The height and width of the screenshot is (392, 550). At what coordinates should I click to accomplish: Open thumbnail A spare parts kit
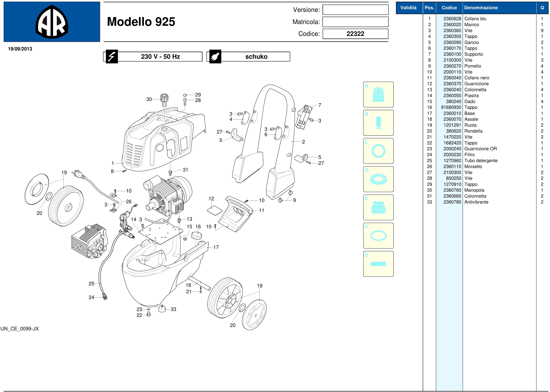pyautogui.click(x=378, y=94)
